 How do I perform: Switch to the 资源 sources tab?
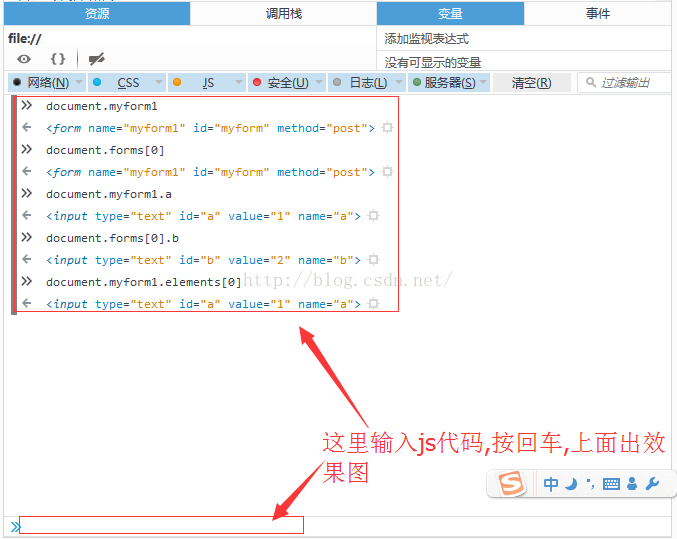97,13
